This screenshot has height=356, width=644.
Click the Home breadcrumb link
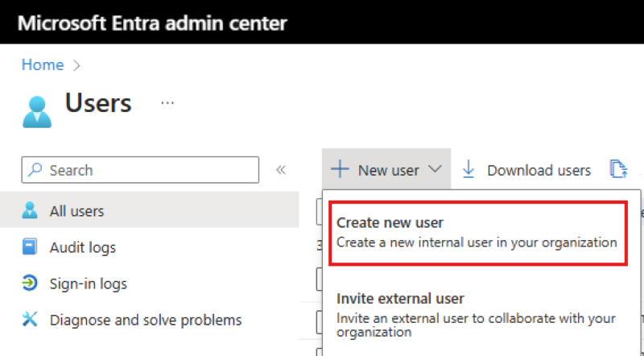43,65
